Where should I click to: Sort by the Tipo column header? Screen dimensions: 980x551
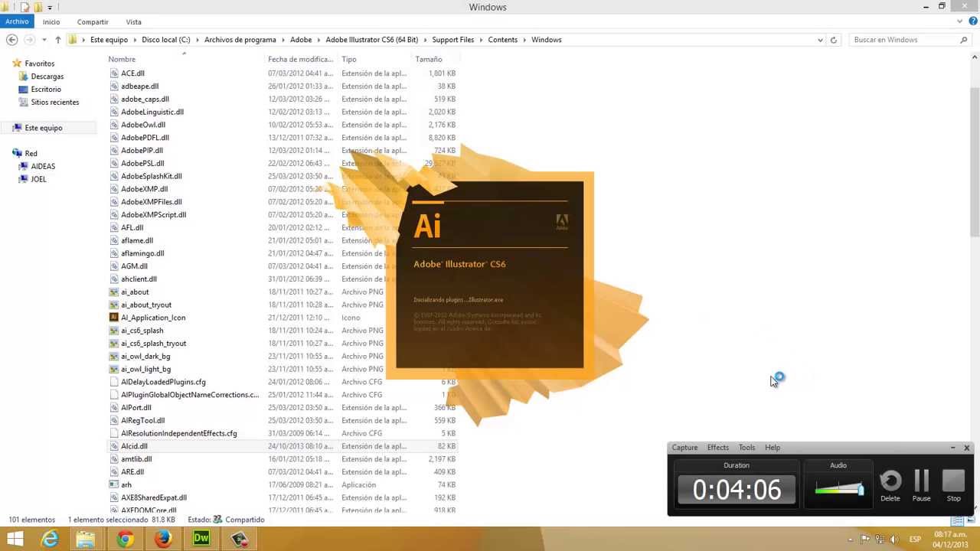coord(349,59)
